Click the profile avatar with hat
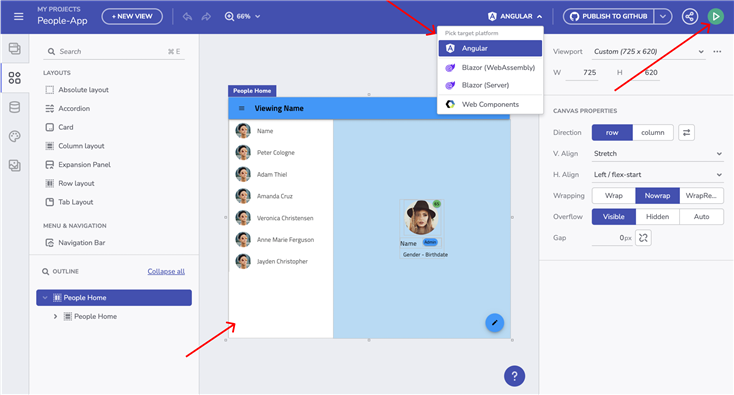This screenshot has width=734, height=395. (420, 217)
